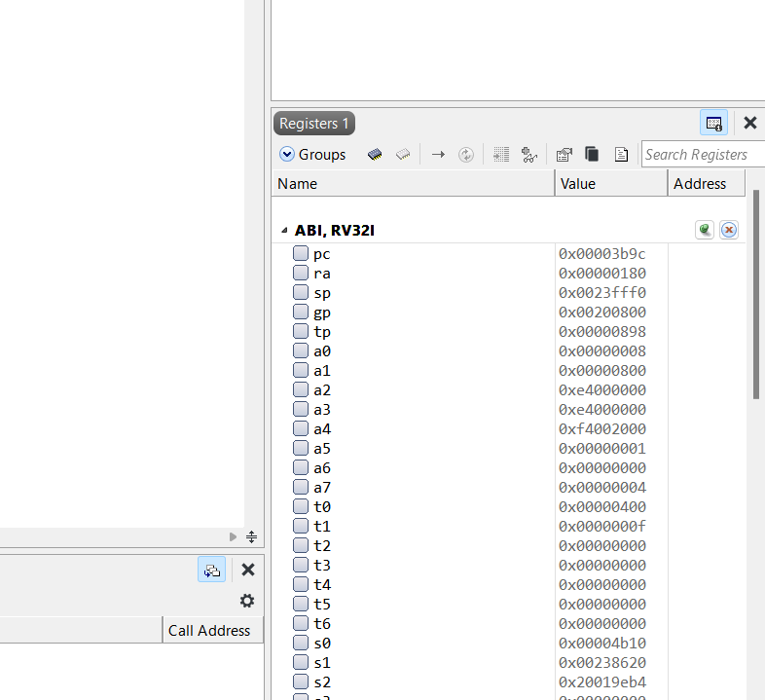Select the tp value 0x00000898
The width and height of the screenshot is (765, 700).
click(602, 332)
